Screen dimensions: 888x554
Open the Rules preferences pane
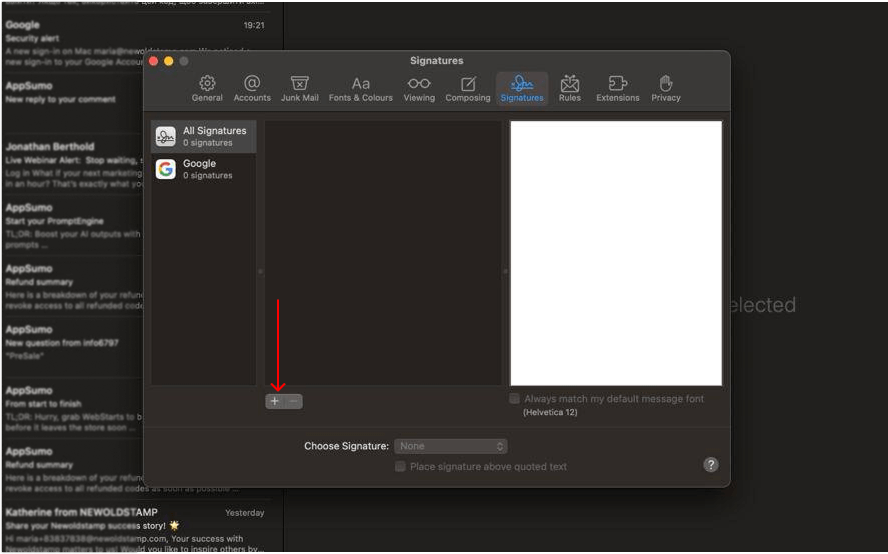coord(570,89)
